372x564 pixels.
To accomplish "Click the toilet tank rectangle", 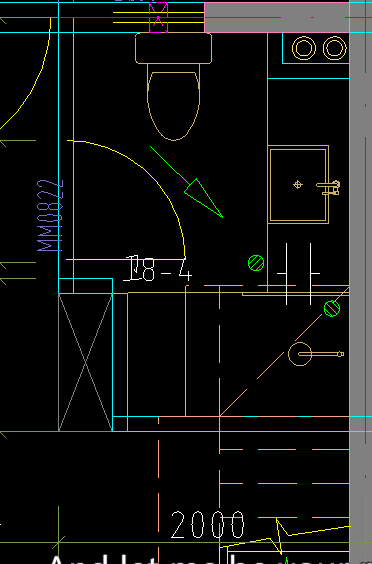I will [x=173, y=48].
